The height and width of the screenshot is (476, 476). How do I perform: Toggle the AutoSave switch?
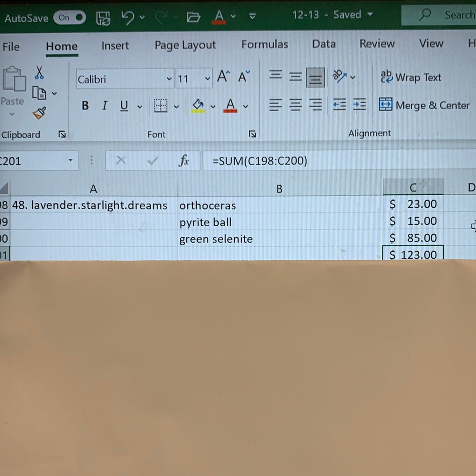tap(70, 17)
